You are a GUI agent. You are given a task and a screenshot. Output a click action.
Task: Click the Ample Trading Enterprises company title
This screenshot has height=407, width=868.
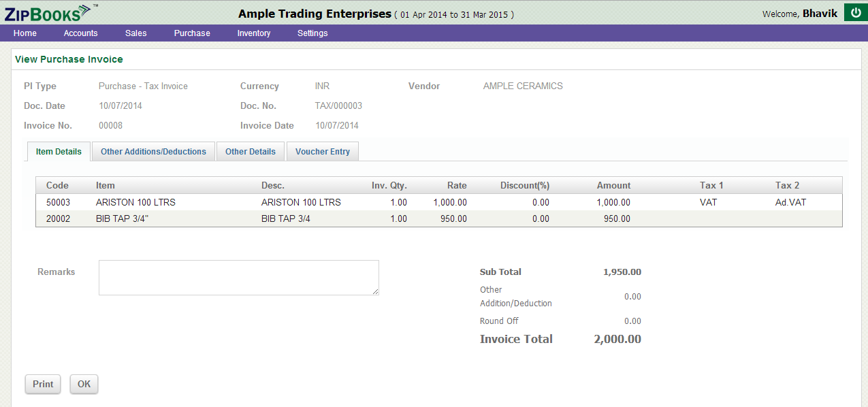pos(315,14)
